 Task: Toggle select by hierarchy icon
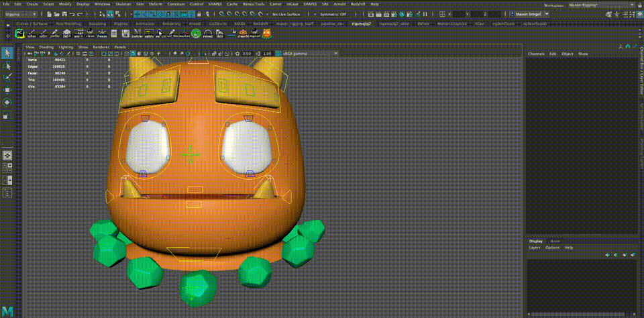[103, 14]
